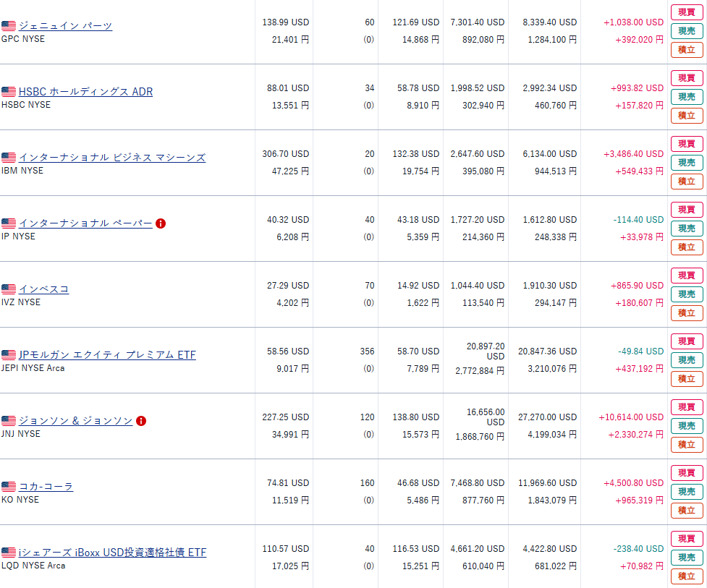Open the ジェニュイン パーツ stock link

(65, 26)
